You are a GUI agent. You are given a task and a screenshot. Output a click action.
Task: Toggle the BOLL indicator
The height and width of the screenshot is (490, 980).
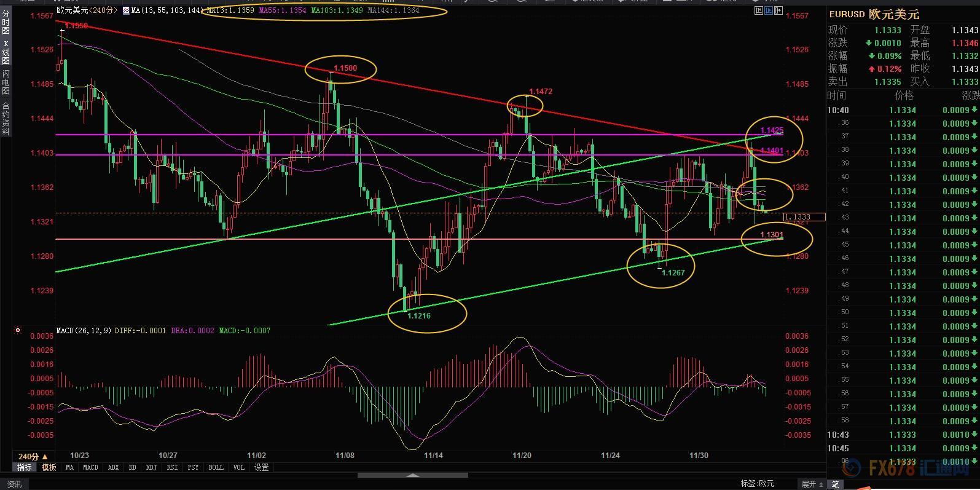(x=216, y=467)
